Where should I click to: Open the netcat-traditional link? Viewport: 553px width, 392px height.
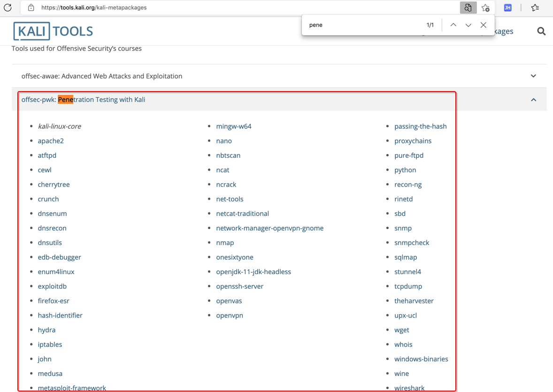pos(243,214)
